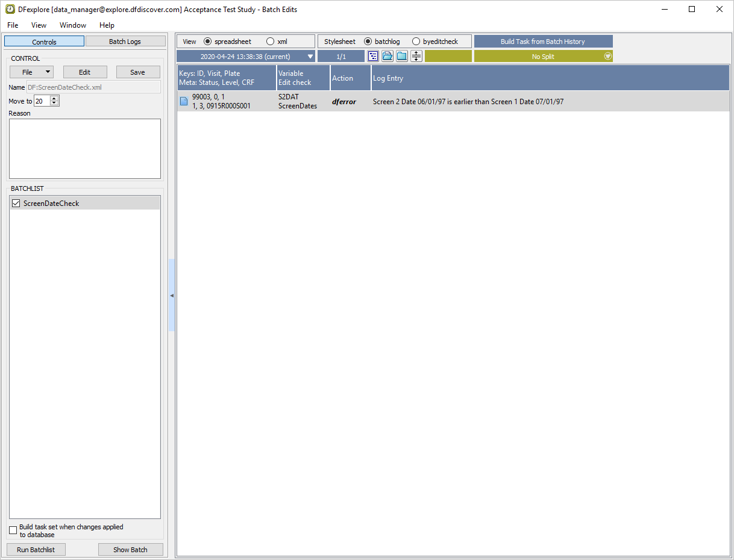The image size is (734, 560).
Task: Click the tree list view icon
Action: pos(373,56)
